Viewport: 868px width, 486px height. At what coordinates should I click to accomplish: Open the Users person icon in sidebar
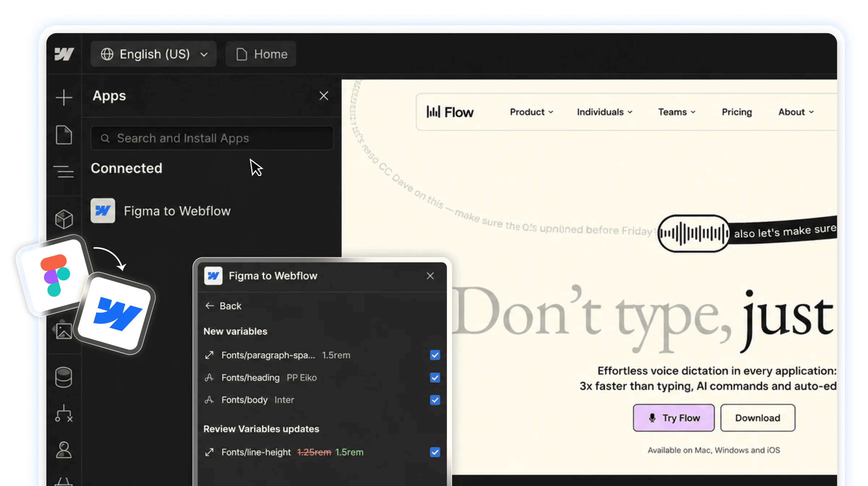click(64, 450)
